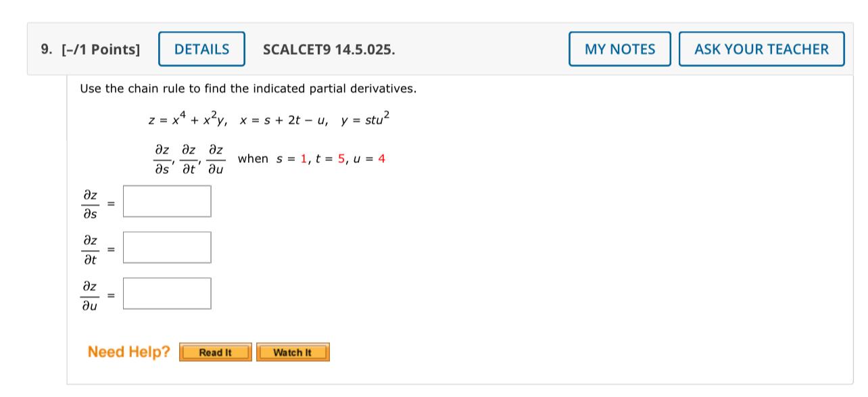Viewport: 868px width, 397px height.
Task: Click the question number 9 label
Action: pos(45,48)
